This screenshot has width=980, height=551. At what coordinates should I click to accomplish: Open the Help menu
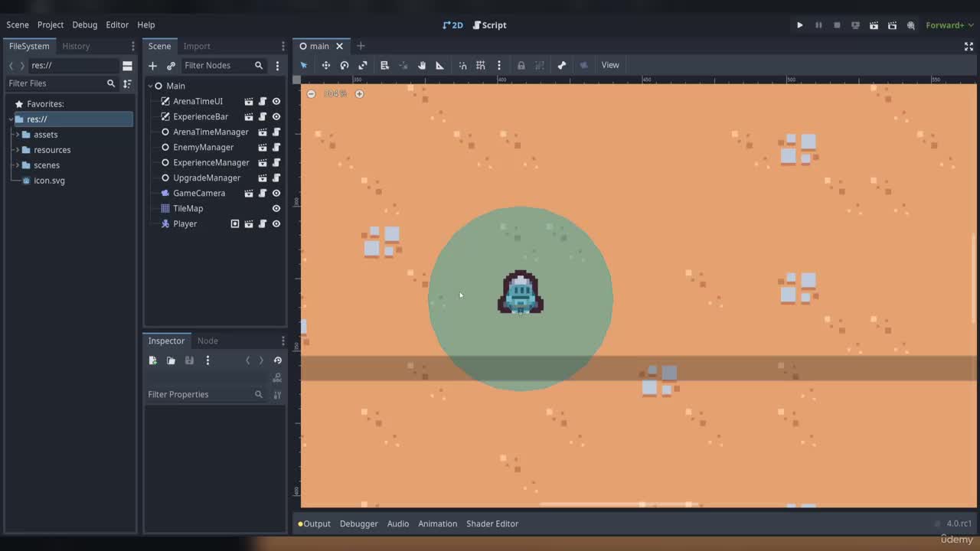[145, 24]
